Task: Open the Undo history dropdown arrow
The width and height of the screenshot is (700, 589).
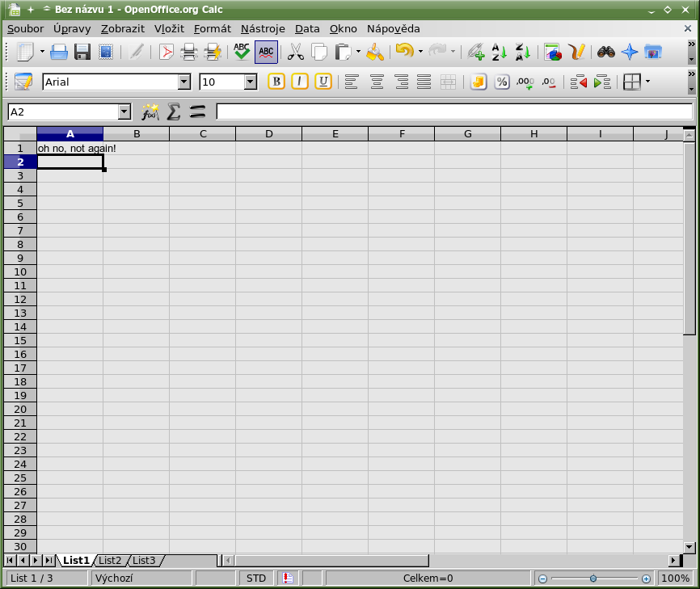Action: [420, 52]
